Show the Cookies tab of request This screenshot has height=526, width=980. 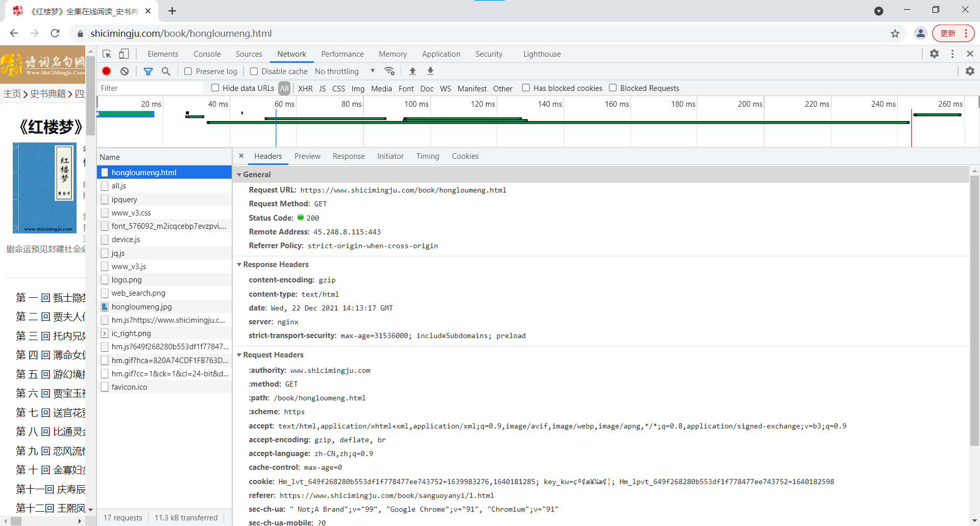click(x=465, y=156)
